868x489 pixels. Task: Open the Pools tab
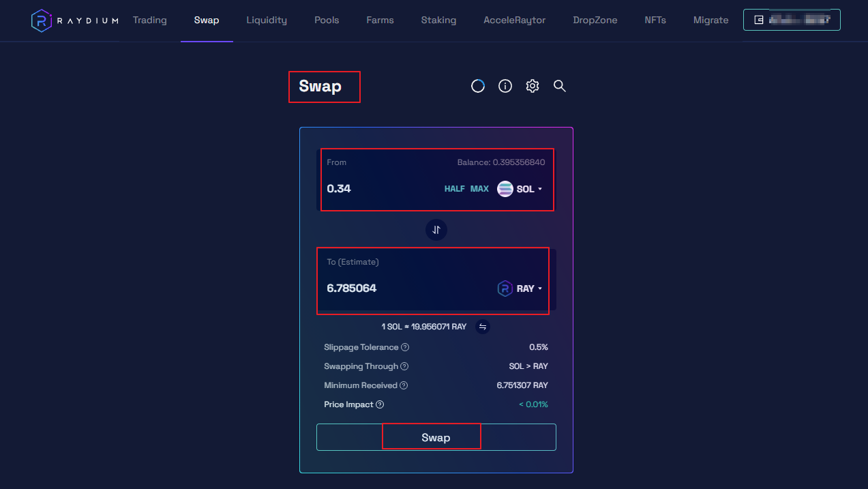(327, 20)
